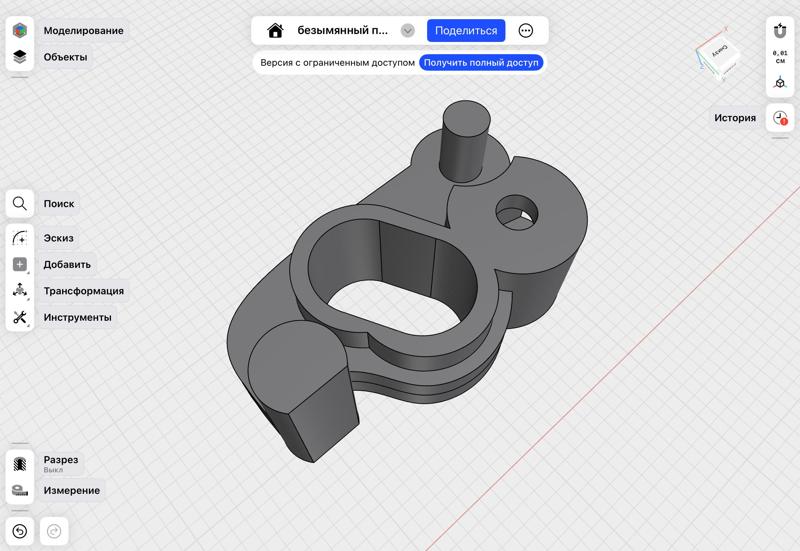Click the Трансформация label

84,290
